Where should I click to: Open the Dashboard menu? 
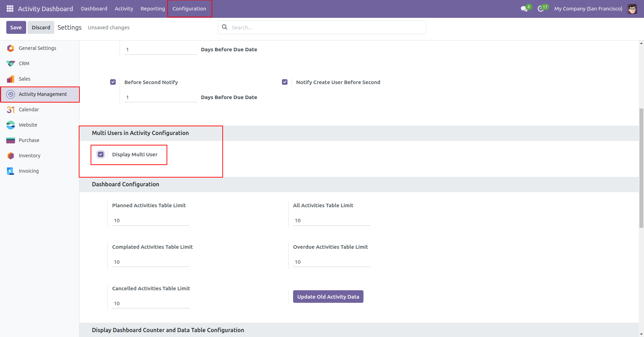[x=94, y=9]
